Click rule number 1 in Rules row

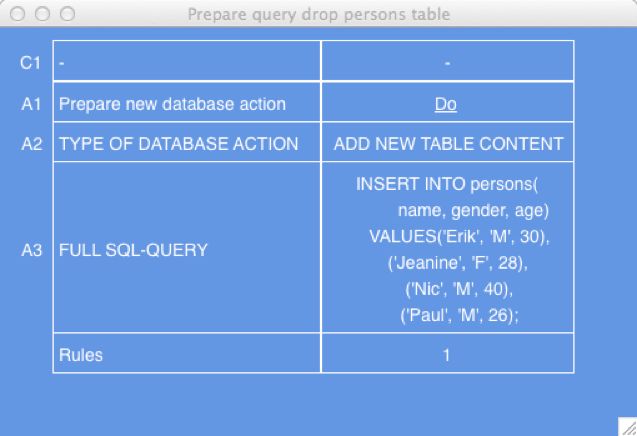pos(446,355)
